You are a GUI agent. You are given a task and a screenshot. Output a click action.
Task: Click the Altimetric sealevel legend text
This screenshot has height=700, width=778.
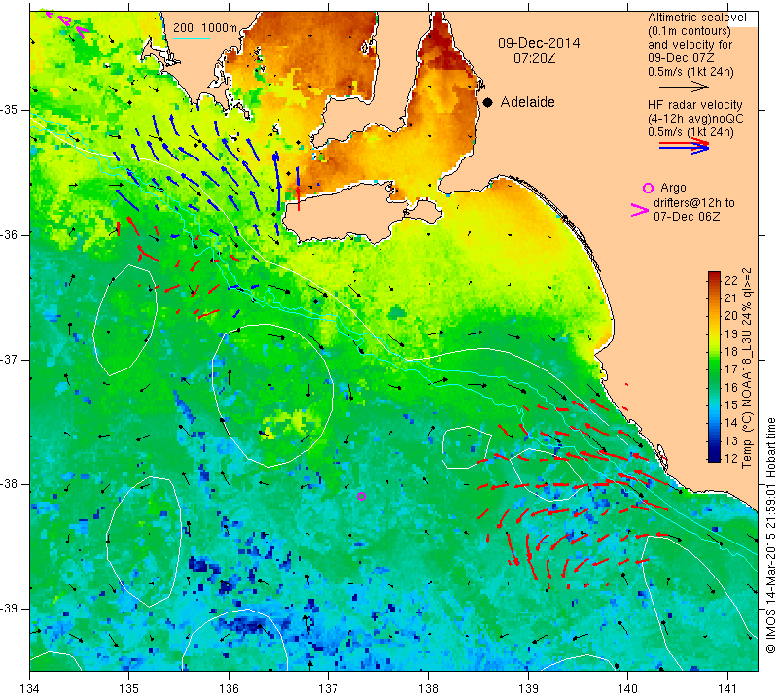696,17
